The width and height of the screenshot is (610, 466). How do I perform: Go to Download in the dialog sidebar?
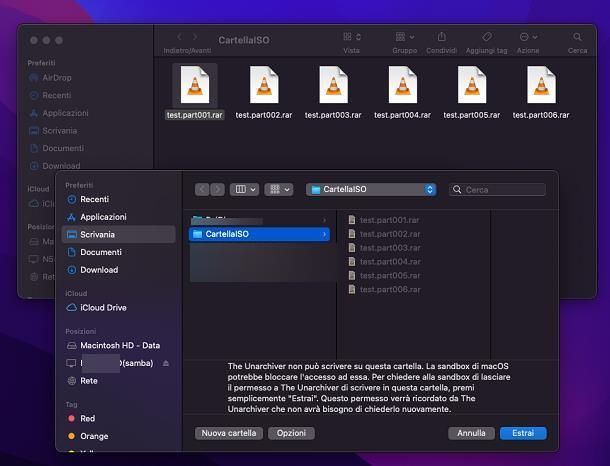(98, 270)
